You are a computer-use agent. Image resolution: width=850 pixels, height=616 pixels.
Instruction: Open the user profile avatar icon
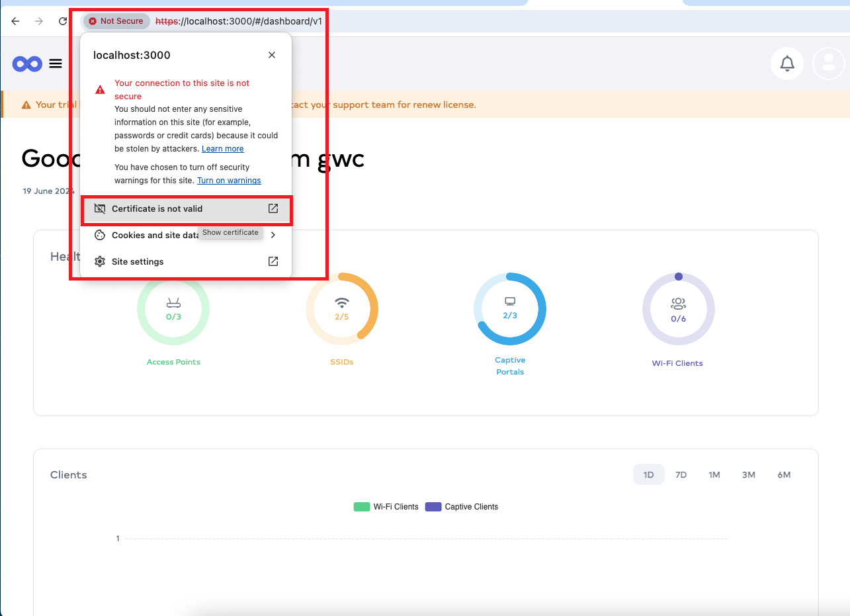(828, 64)
